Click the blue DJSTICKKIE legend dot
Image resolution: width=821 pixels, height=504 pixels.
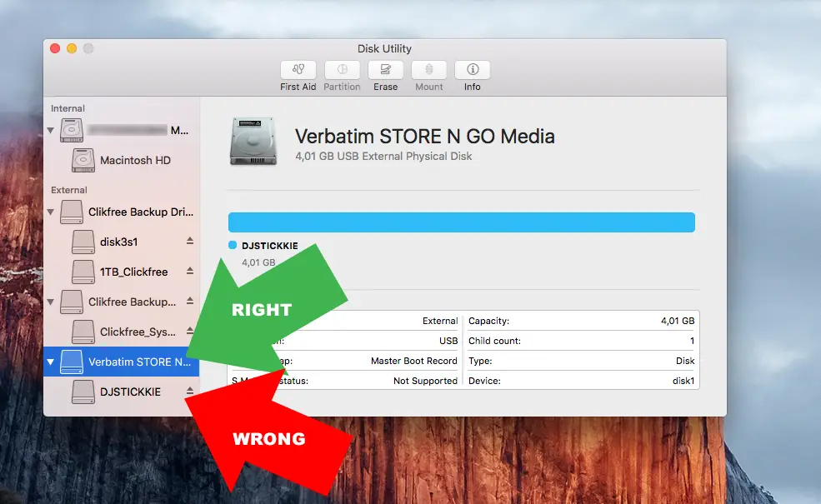tap(233, 245)
